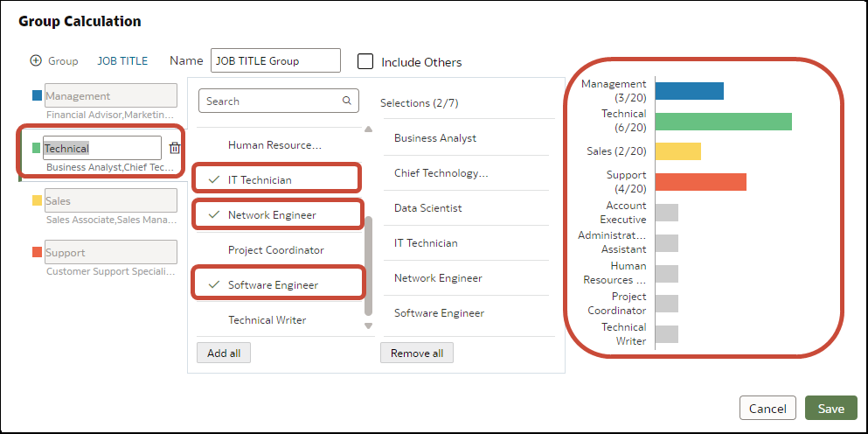This screenshot has height=434, width=868.
Task: Save the group calculation
Action: pyautogui.click(x=831, y=409)
